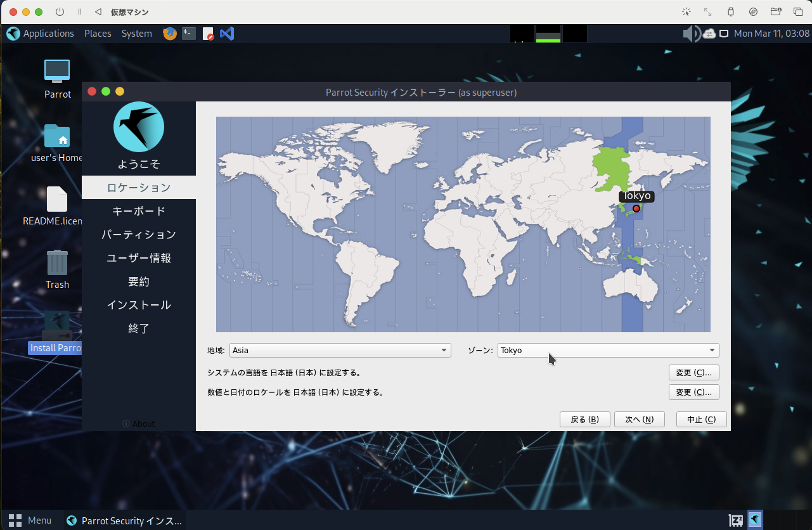Open the About link in the installer sidebar
812x530 pixels.
pos(138,423)
